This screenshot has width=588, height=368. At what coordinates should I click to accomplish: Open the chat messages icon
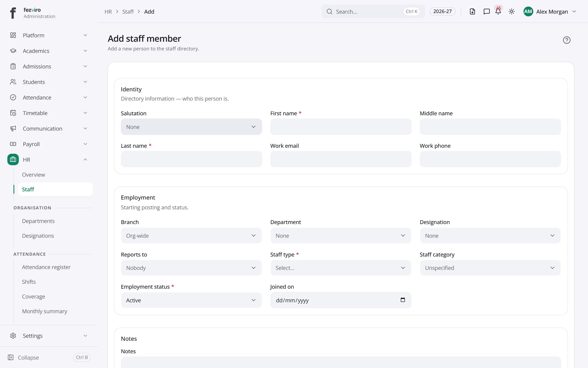click(x=486, y=11)
